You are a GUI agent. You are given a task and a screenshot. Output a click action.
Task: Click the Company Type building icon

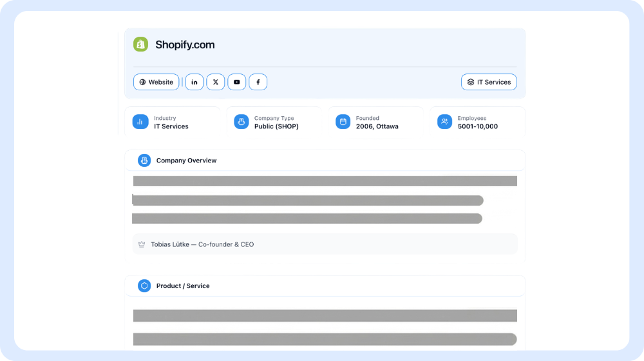(x=241, y=122)
